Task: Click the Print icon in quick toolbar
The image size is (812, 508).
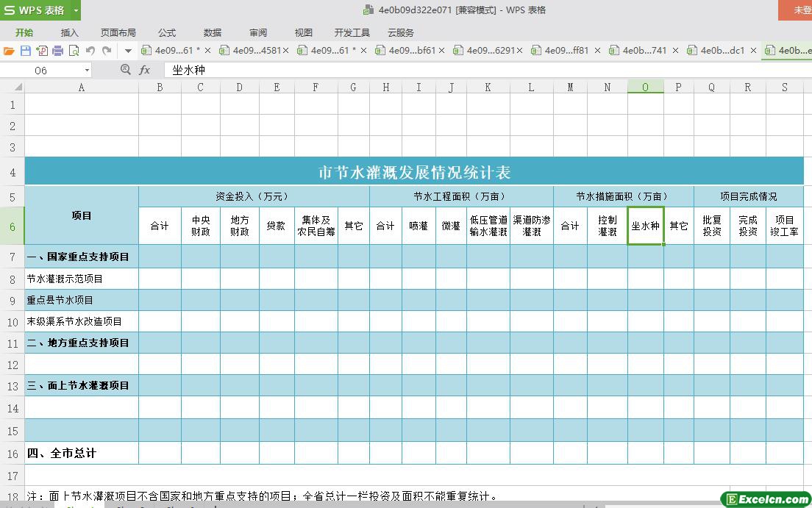Action: pyautogui.click(x=57, y=51)
